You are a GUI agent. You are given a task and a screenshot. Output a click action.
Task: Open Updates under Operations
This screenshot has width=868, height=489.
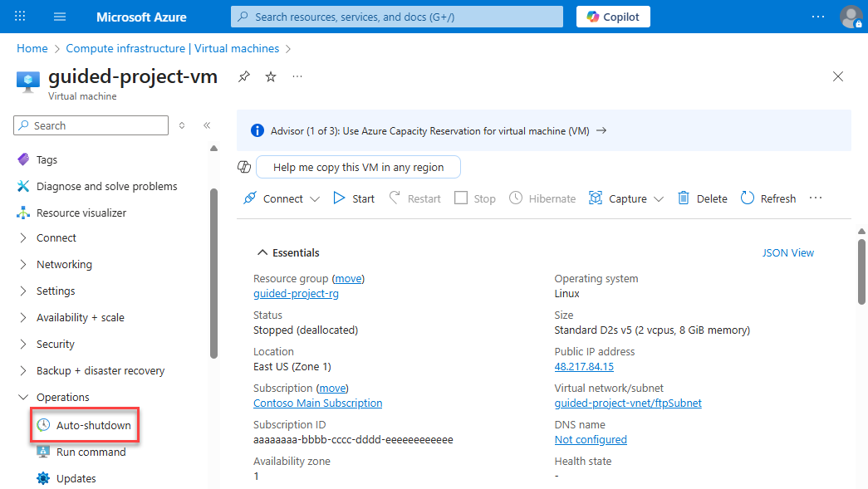(76, 478)
